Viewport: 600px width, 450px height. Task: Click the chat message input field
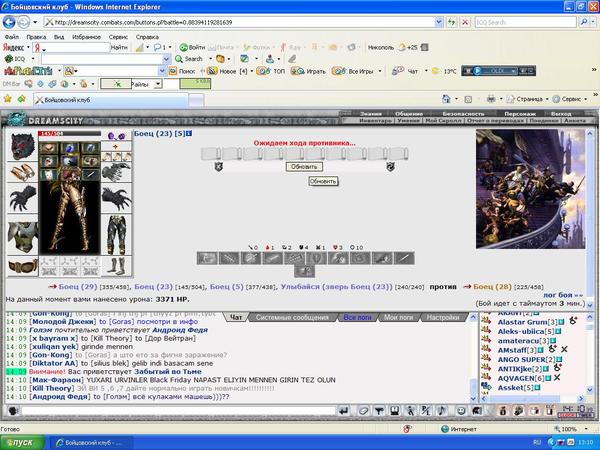click(178, 411)
